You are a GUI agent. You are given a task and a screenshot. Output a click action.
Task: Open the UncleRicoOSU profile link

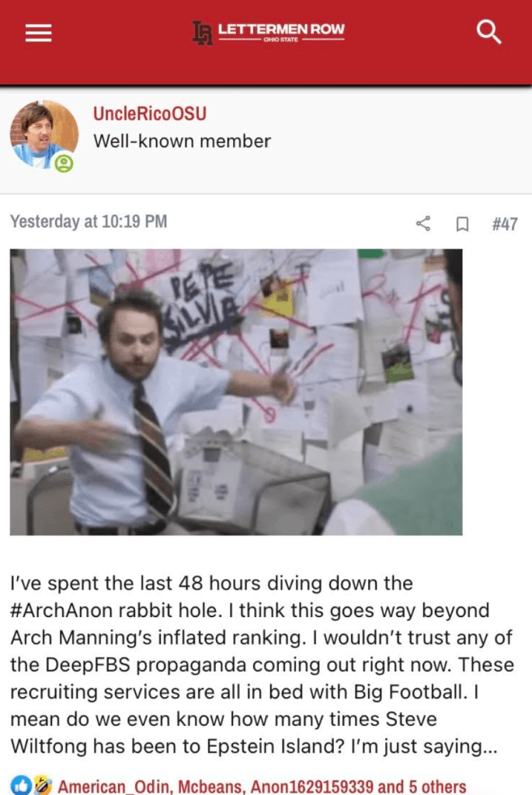tap(150, 113)
